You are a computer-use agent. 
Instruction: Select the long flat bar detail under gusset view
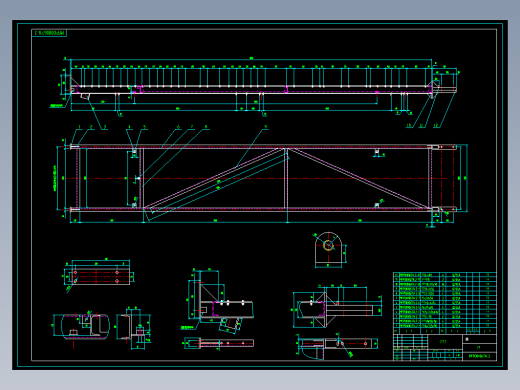(x=219, y=343)
